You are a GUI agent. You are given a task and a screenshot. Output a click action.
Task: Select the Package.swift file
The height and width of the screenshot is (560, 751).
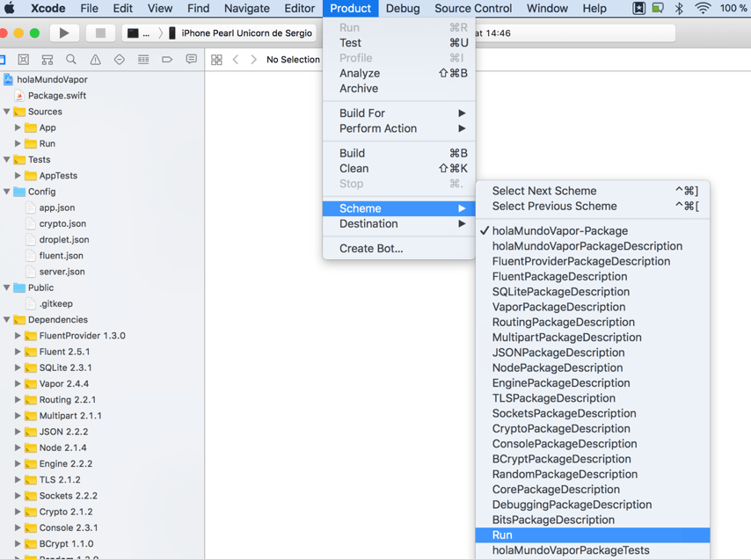coord(57,96)
